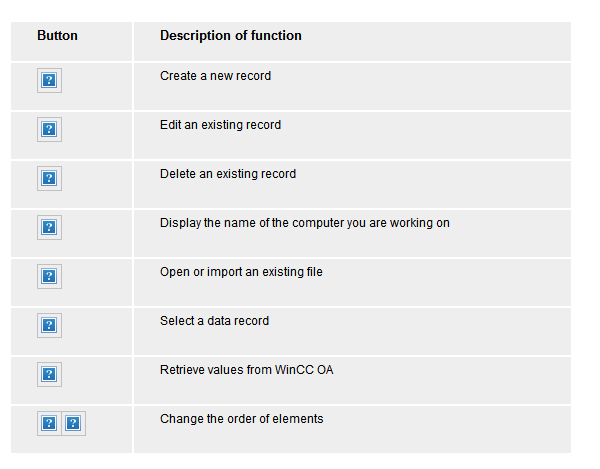The image size is (600, 469).
Task: Click the 'Delete an existing record' description text
Action: tap(227, 174)
